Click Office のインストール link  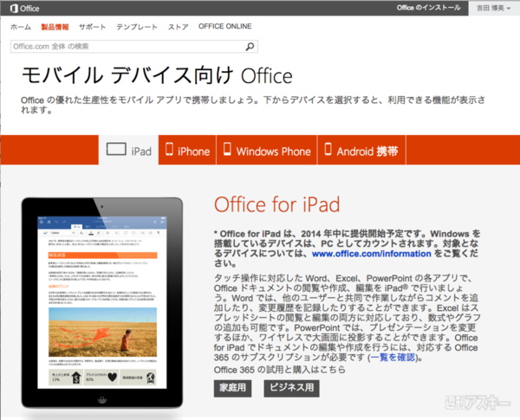pos(428,8)
